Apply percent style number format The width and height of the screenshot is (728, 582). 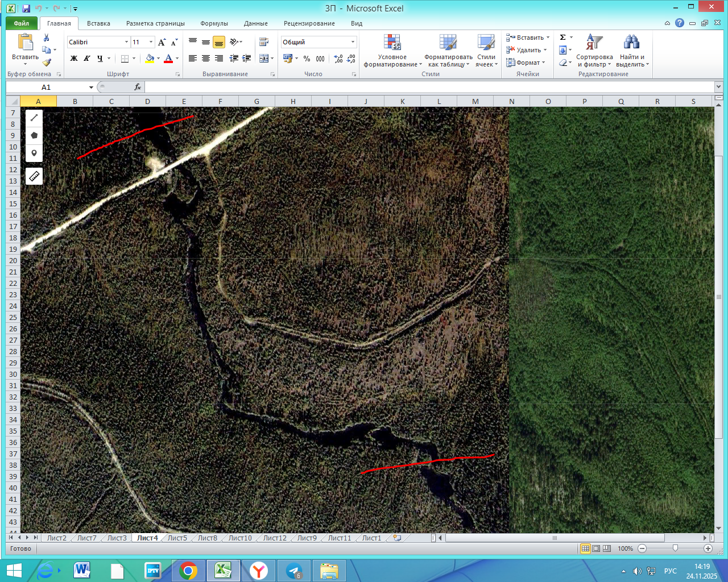pos(307,59)
